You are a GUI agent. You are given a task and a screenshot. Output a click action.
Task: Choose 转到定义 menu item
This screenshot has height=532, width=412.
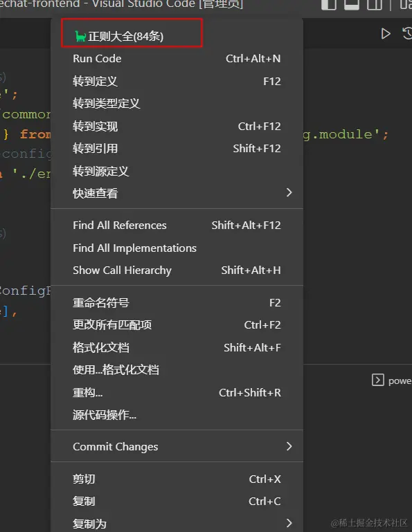click(x=177, y=82)
